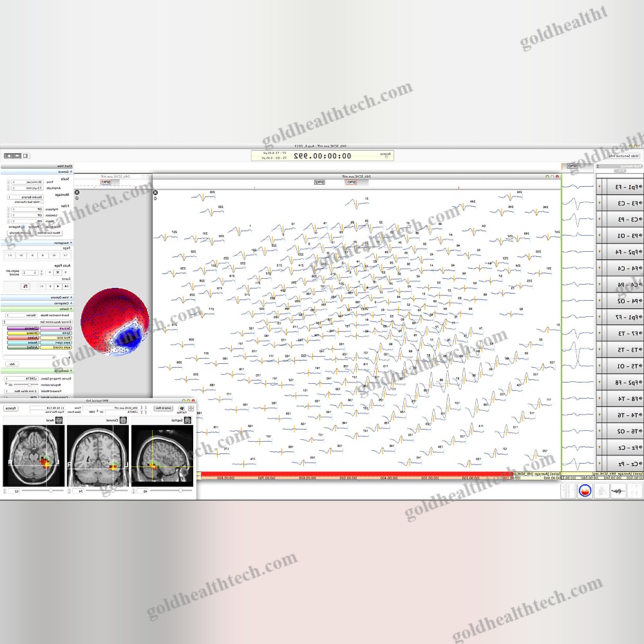Open the Amplitude scale dropdown
The image size is (644, 644).
click(28, 188)
